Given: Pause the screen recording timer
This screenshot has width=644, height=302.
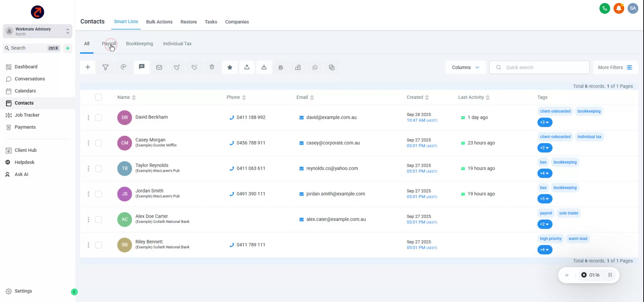Looking at the screenshot, I should click(x=610, y=275).
